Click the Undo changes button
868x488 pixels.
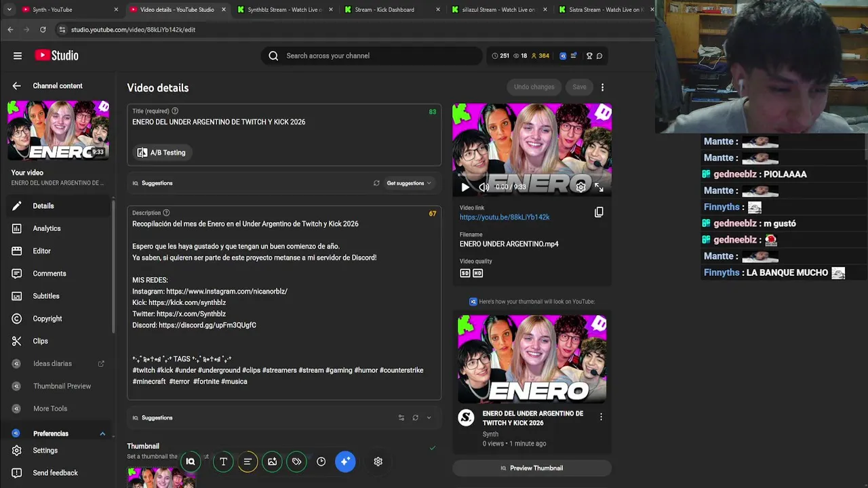(x=534, y=87)
